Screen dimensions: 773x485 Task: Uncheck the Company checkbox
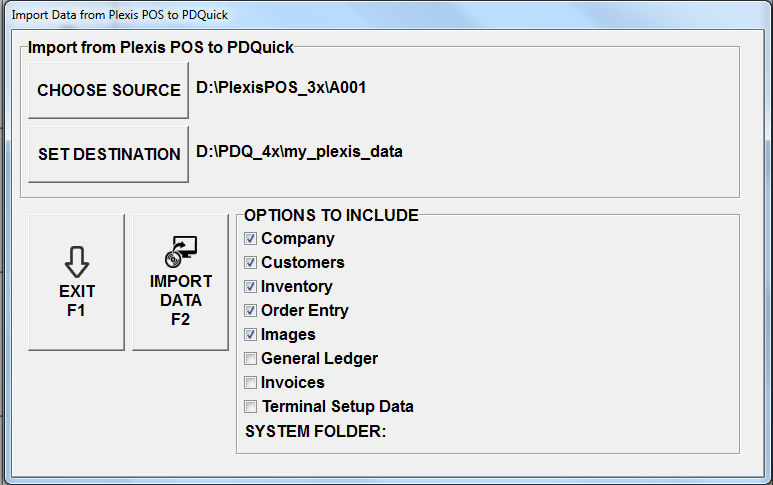pyautogui.click(x=251, y=239)
